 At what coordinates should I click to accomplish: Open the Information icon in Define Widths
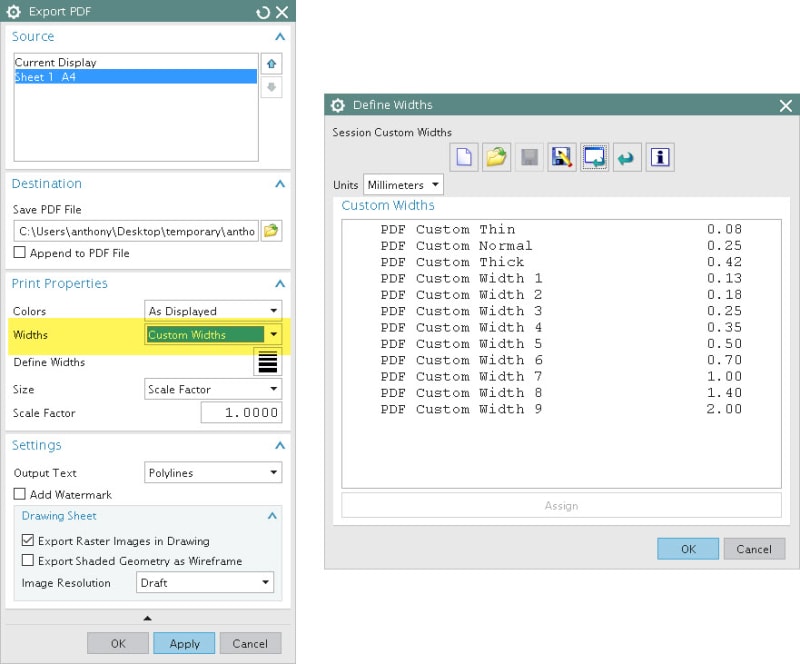pos(660,157)
